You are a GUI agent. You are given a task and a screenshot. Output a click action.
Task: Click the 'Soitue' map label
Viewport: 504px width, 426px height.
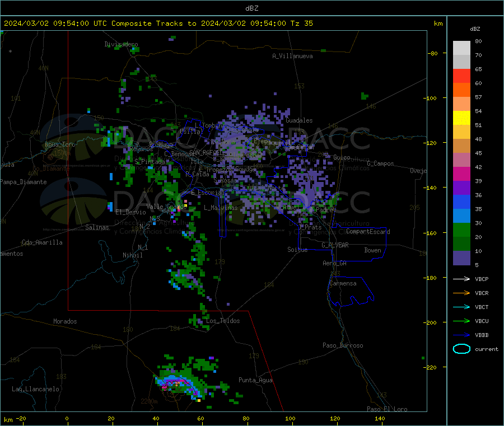[298, 250]
